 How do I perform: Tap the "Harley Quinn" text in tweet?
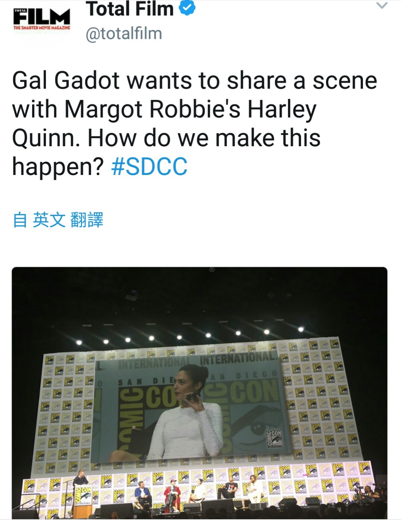click(164, 123)
